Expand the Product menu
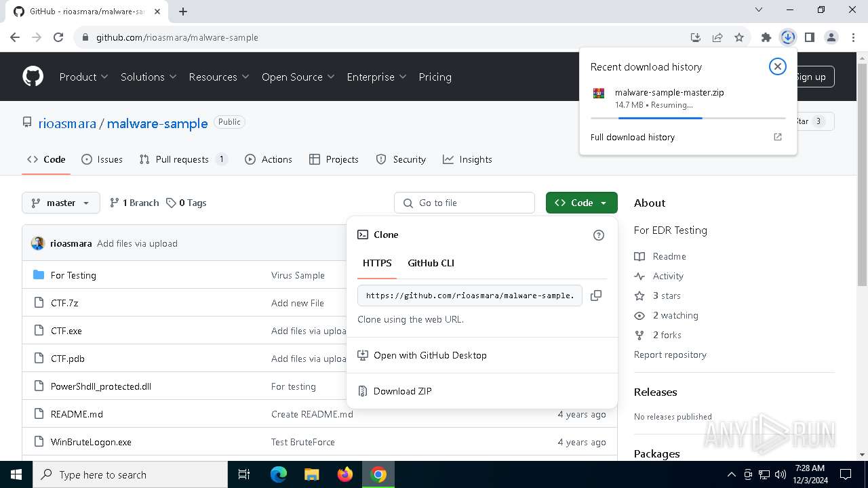 point(83,77)
